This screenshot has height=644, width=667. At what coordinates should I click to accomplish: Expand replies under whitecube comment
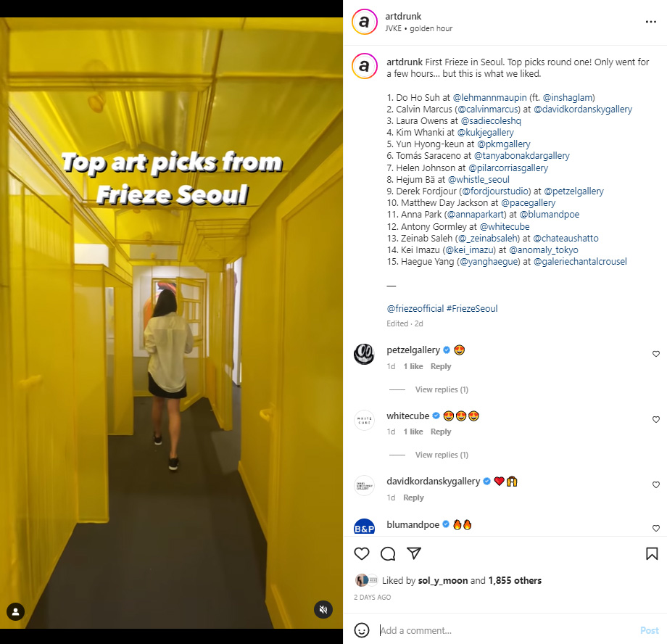[442, 455]
